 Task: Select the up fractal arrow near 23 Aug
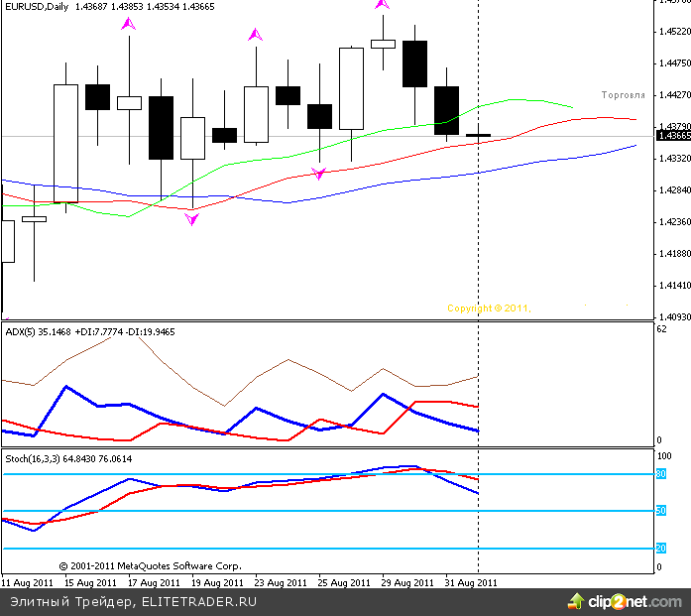pyautogui.click(x=256, y=36)
